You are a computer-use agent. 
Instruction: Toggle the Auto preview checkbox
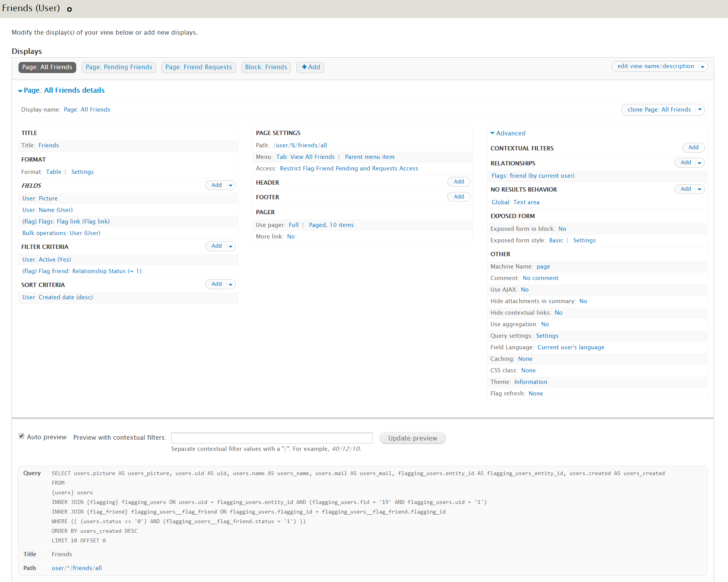tap(22, 436)
